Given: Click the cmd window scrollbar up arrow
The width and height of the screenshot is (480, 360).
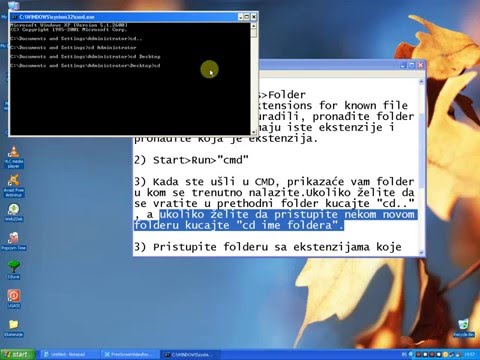Looking at the screenshot, I should click(x=254, y=26).
